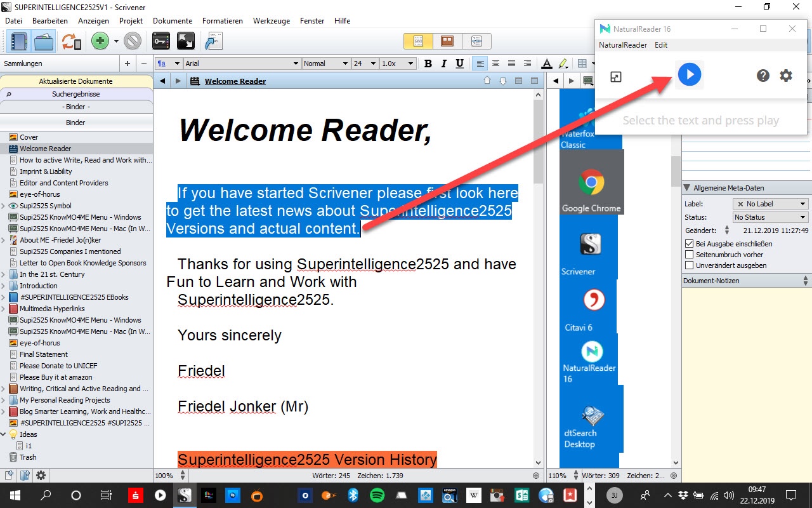Toggle italic formatting in format bar
This screenshot has height=508, width=812.
tap(444, 63)
